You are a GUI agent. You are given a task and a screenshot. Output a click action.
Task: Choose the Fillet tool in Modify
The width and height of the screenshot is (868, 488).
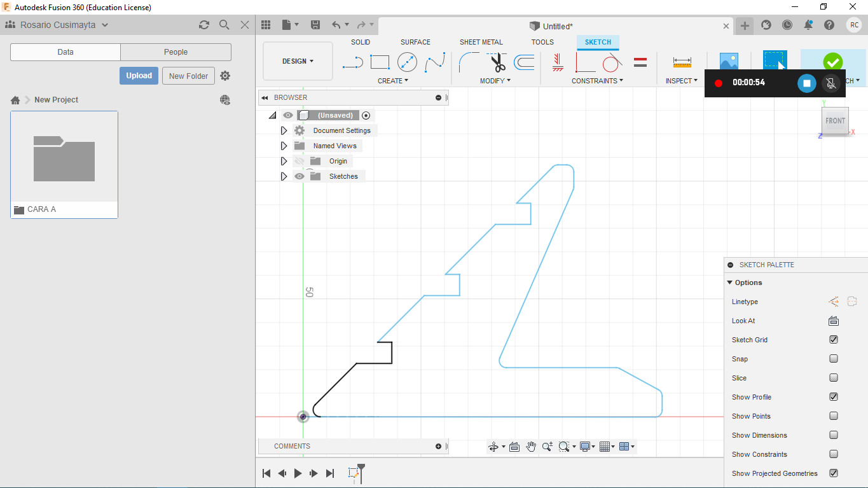469,62
